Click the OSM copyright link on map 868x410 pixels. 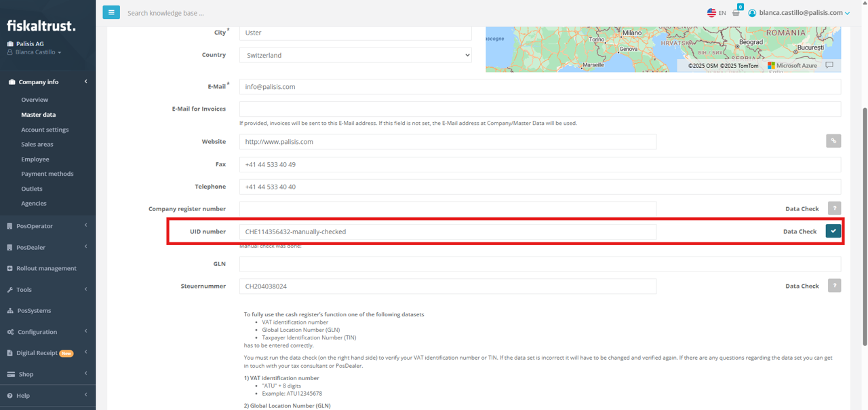[x=703, y=66]
